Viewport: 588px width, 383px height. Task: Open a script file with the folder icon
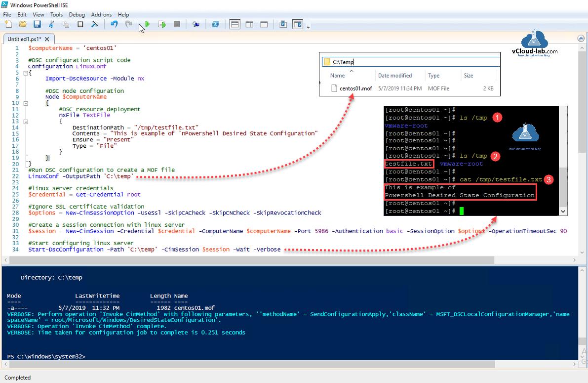(x=23, y=24)
